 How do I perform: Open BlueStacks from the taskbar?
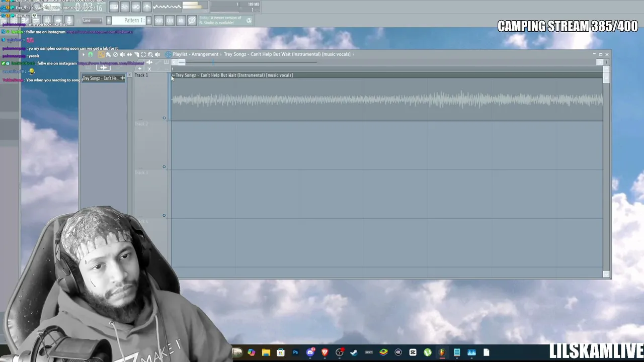[x=383, y=352]
